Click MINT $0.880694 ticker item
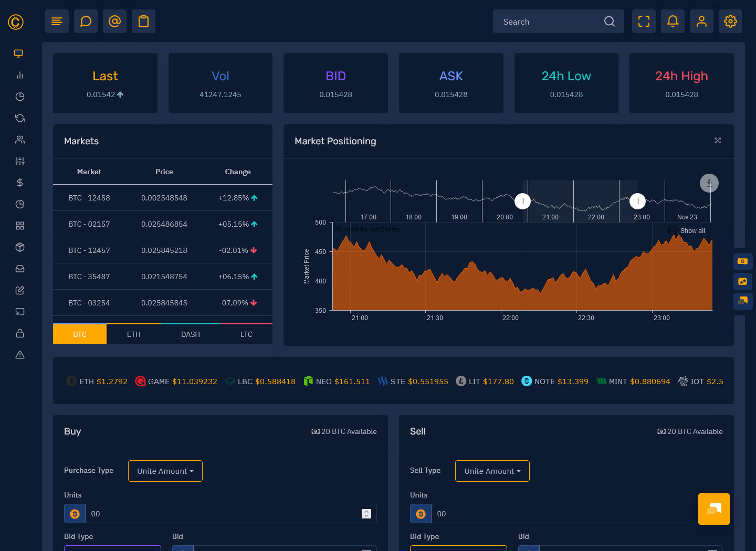The height and width of the screenshot is (551, 756). pos(633,382)
